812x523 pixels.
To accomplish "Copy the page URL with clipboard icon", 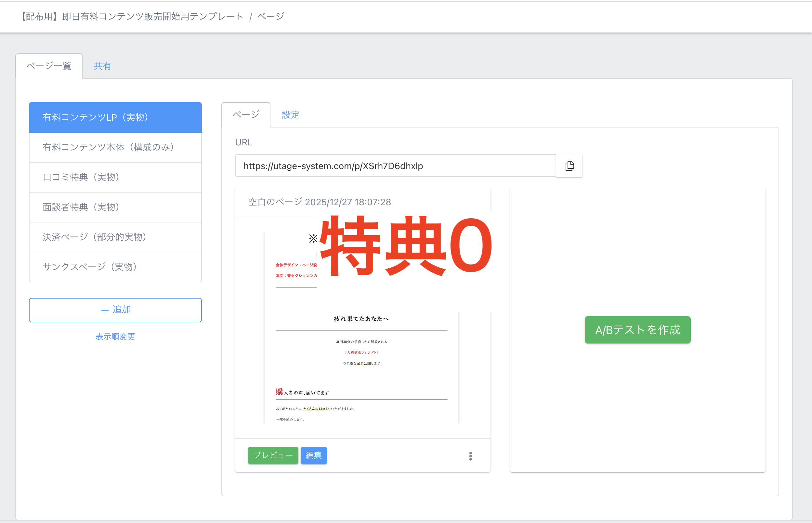I will click(570, 166).
